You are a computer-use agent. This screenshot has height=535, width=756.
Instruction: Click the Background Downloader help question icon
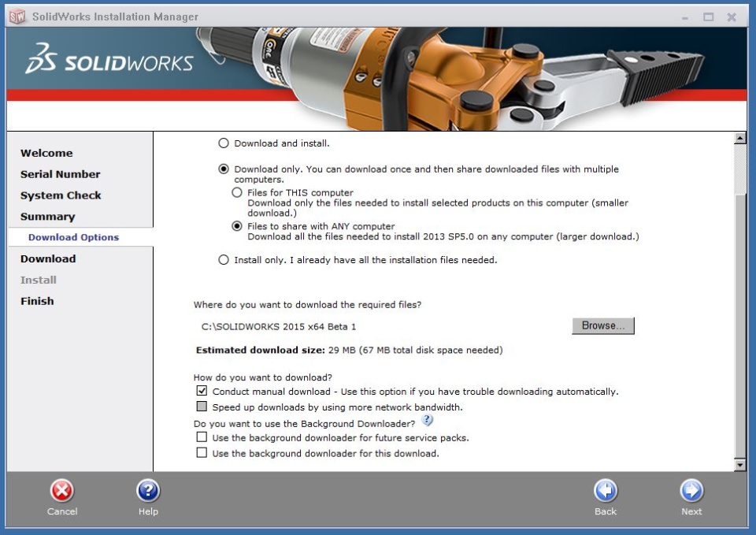click(x=427, y=420)
